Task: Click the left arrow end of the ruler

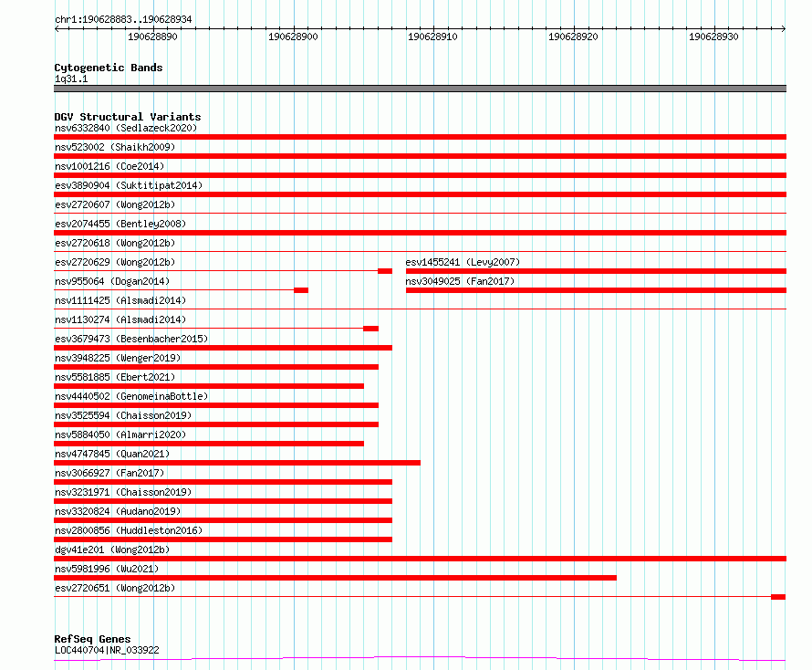Action: pos(57,28)
